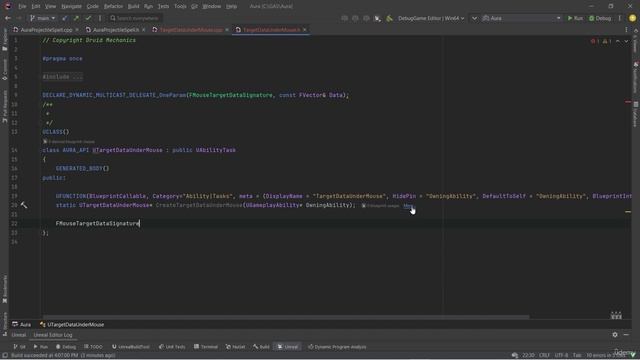Open the File menu
This screenshot has height=360, width=640.
pyautogui.click(x=22, y=7)
